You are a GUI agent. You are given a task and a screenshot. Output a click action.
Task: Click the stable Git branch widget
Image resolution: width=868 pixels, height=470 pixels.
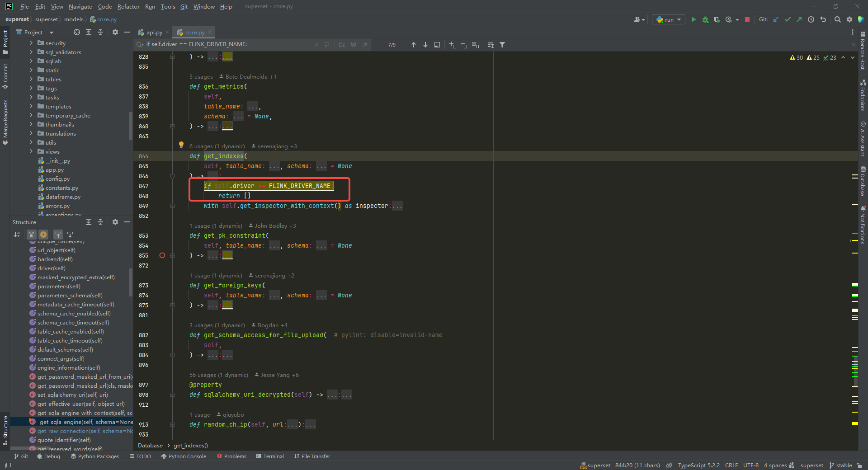point(840,465)
